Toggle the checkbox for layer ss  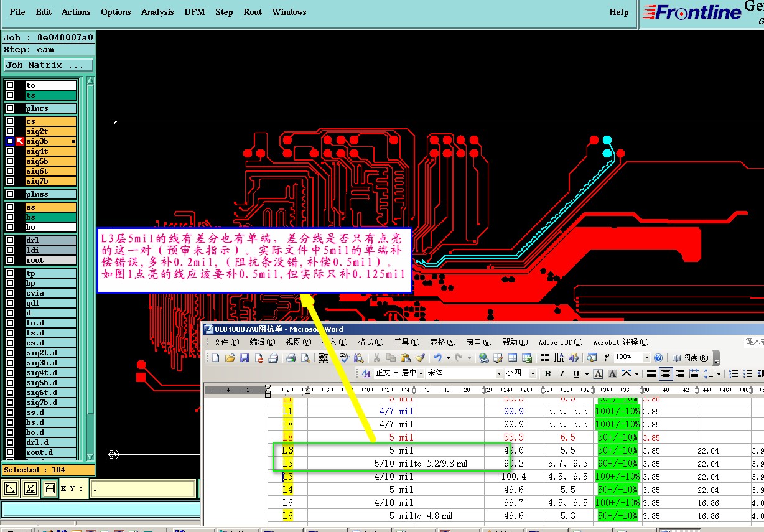tap(10, 207)
